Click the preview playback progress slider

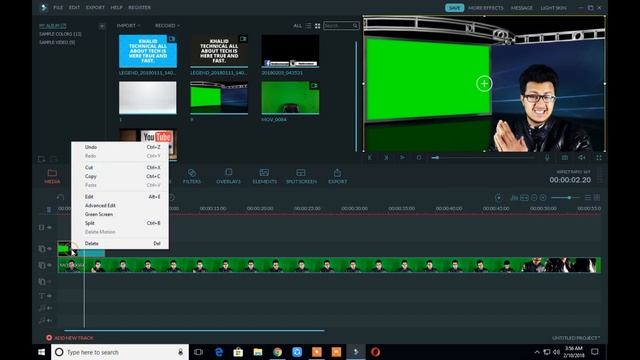click(x=483, y=158)
